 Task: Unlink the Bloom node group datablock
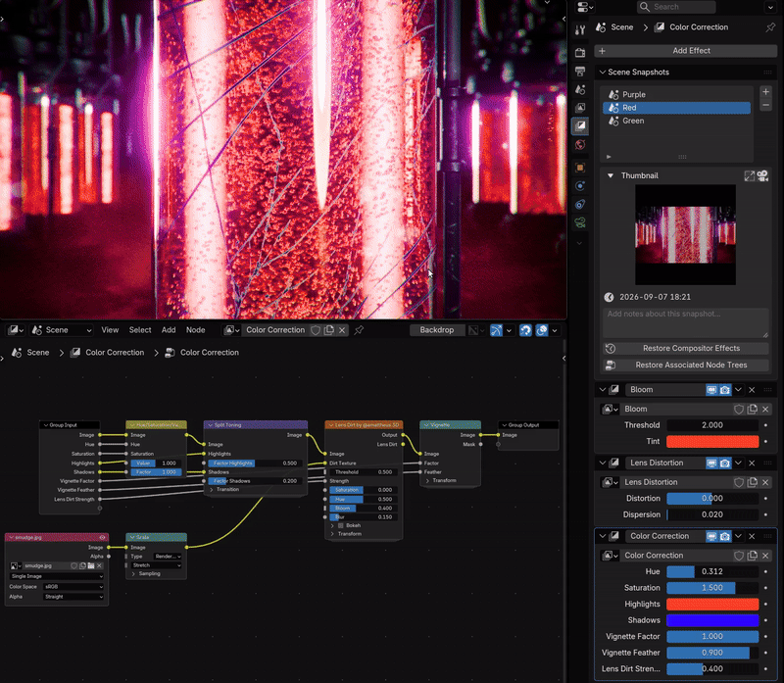click(x=765, y=409)
